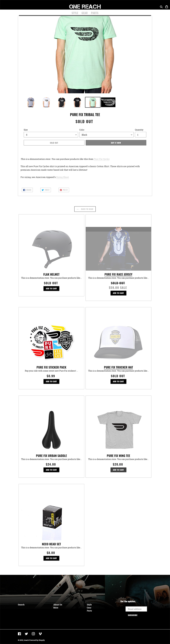
Task: Expand the Size dropdown
Action: click(x=51, y=135)
